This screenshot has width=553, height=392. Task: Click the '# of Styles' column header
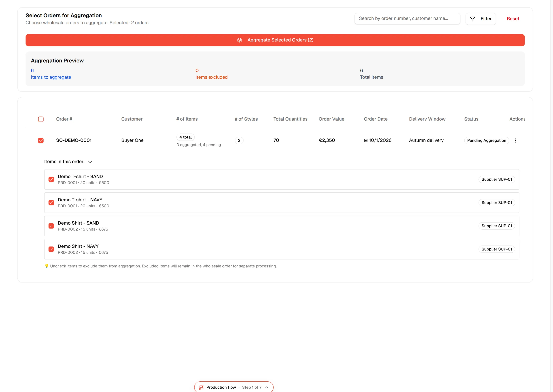point(246,119)
